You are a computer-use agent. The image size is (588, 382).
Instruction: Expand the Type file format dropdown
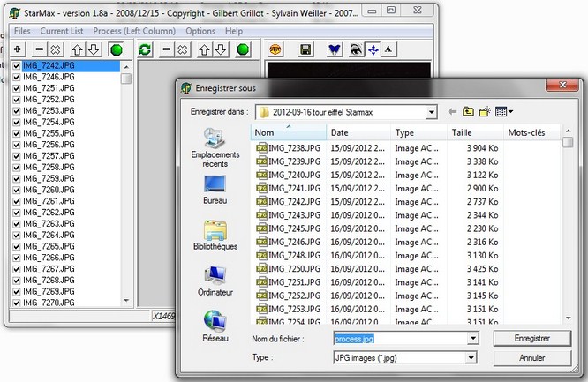tap(471, 357)
